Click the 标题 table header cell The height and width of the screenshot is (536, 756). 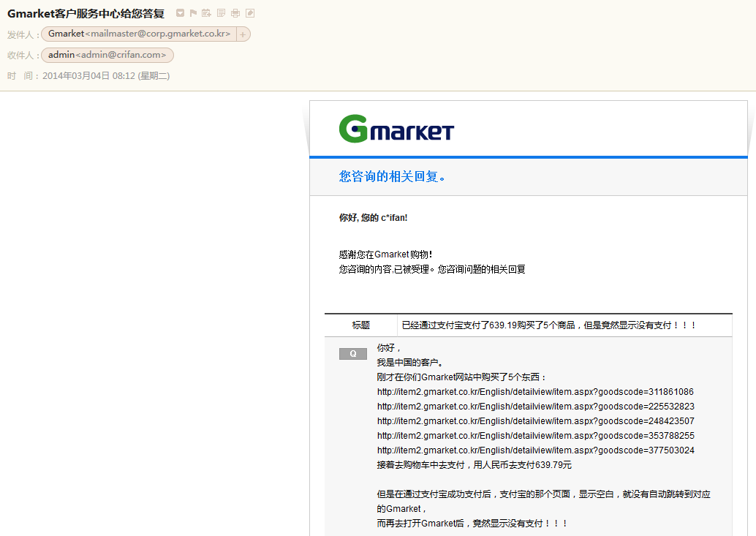coord(360,325)
